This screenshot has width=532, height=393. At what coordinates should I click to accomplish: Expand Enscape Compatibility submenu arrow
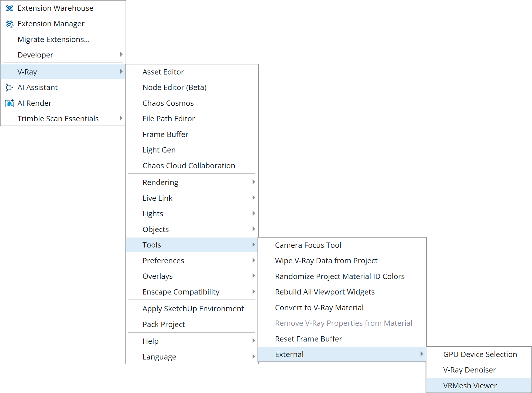[254, 291]
